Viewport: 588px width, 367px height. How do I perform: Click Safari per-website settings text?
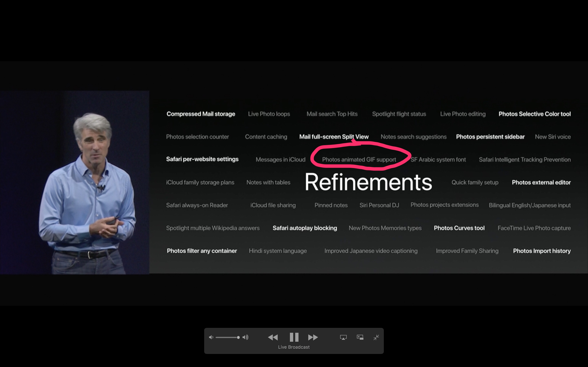[x=202, y=159]
